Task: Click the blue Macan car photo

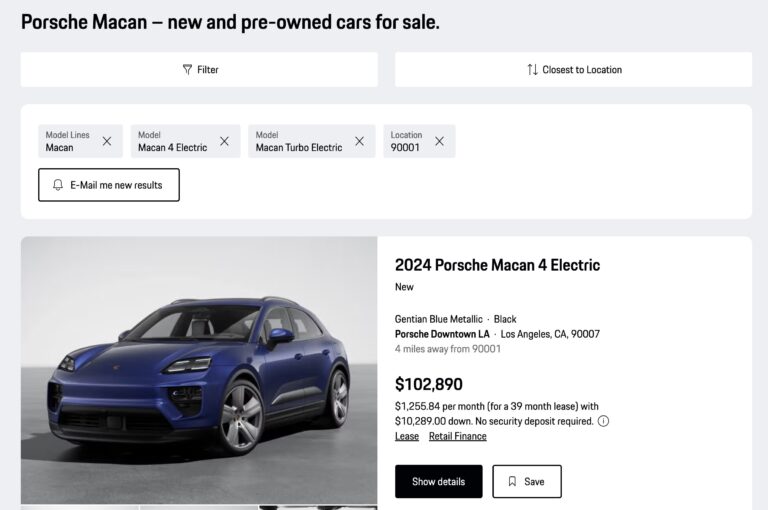Action: [x=199, y=370]
